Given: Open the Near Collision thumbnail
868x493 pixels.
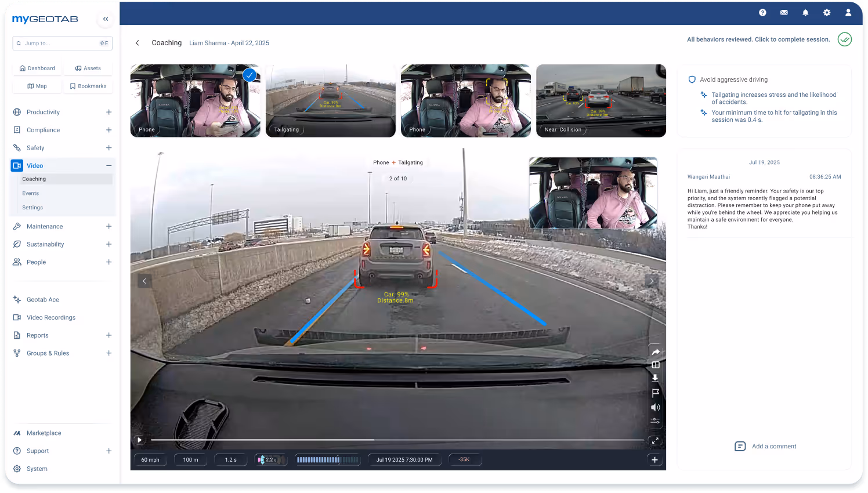Looking at the screenshot, I should [x=601, y=101].
